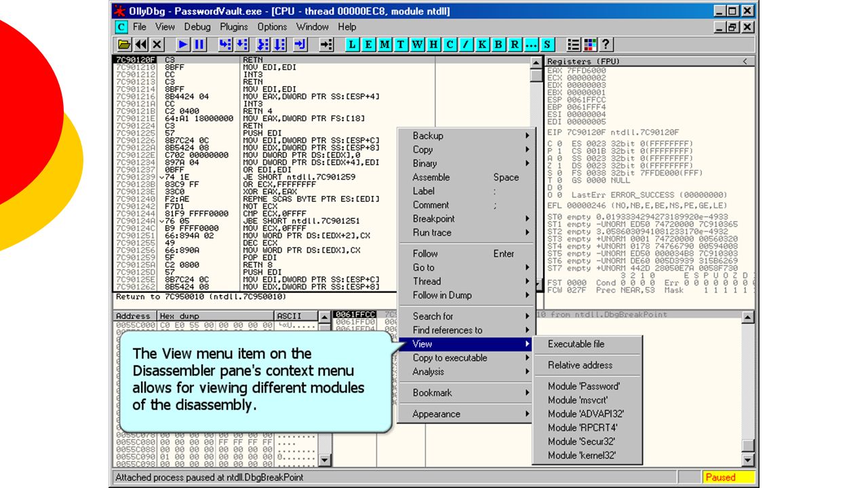Viewport: 868px width, 488px height.
Task: Open the Options menu
Action: 272,27
